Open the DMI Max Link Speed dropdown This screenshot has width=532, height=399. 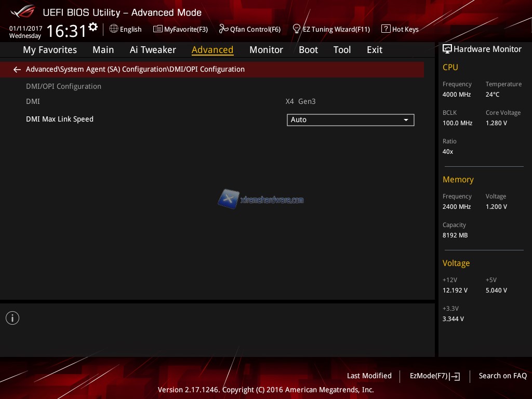(350, 120)
